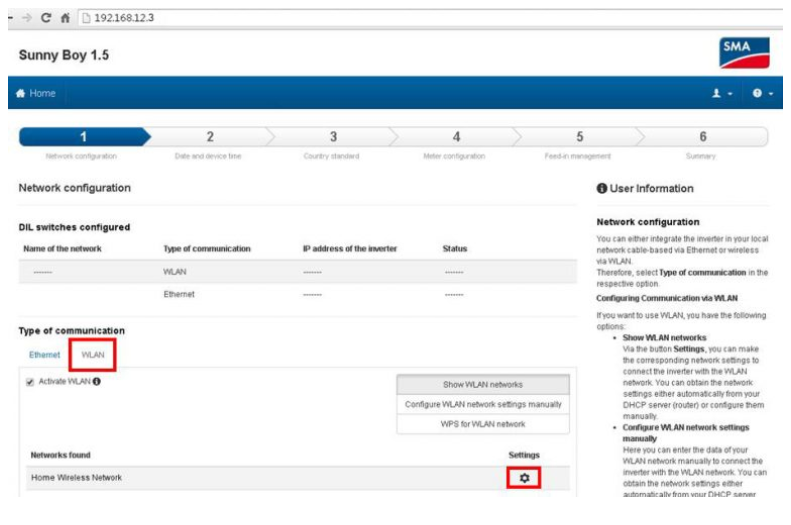Click the Type of communication column header

(x=207, y=249)
